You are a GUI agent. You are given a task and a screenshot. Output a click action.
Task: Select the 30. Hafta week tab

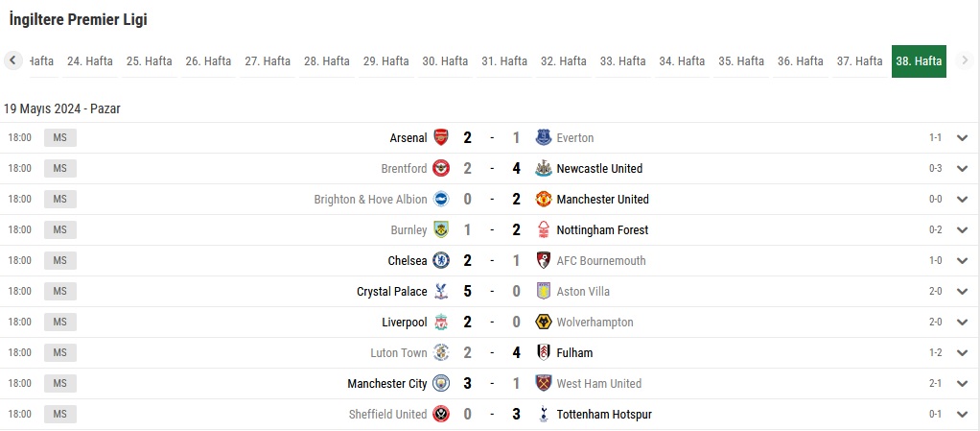445,61
